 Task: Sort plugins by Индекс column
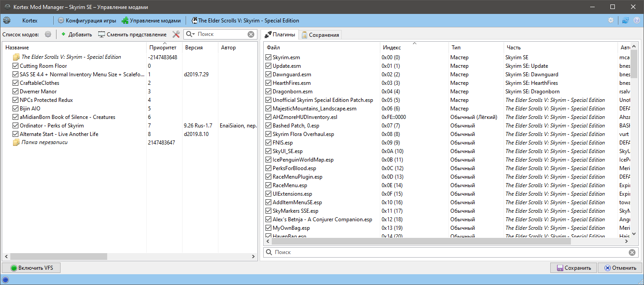coord(414,47)
